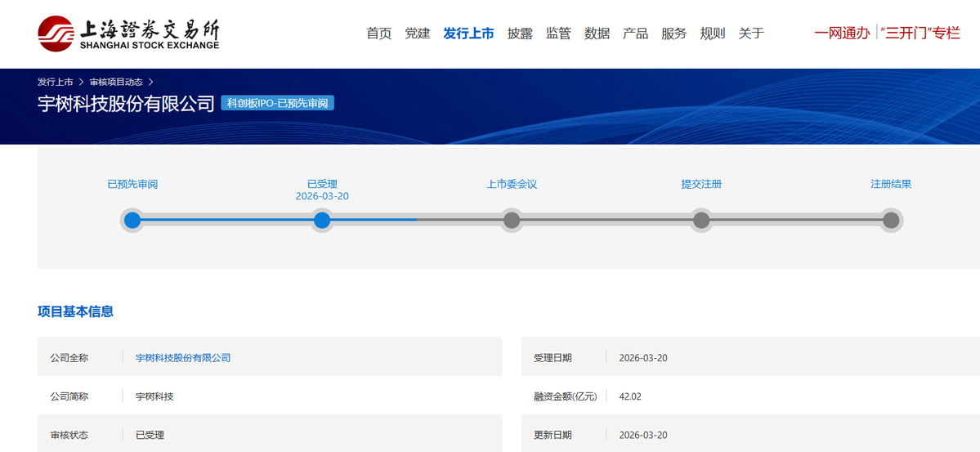Click the 科创板IPO-已预先审阅 status badge
The image size is (980, 452).
(x=277, y=104)
